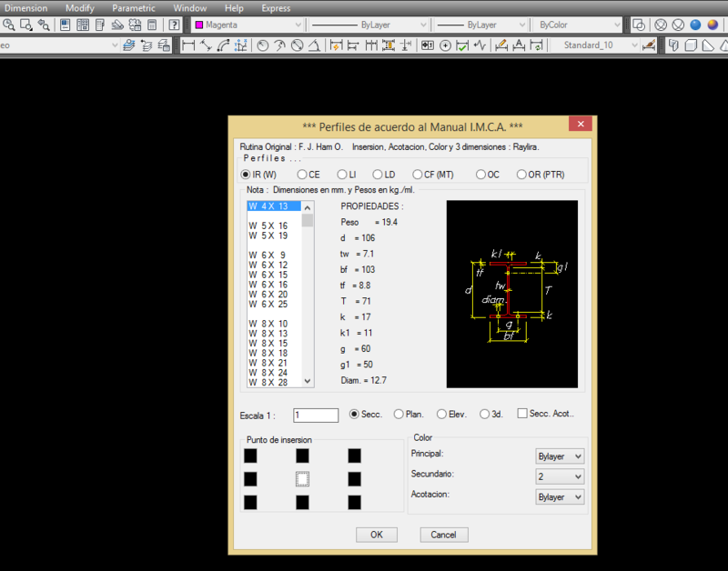Image resolution: width=728 pixels, height=571 pixels.
Task: Select the Aligned dimension tool
Action: 207,45
